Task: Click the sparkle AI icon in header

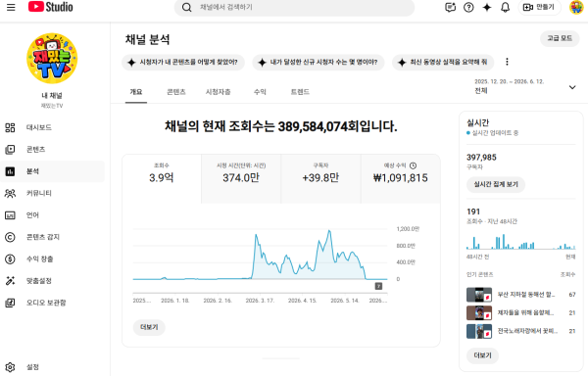Action: tap(487, 7)
